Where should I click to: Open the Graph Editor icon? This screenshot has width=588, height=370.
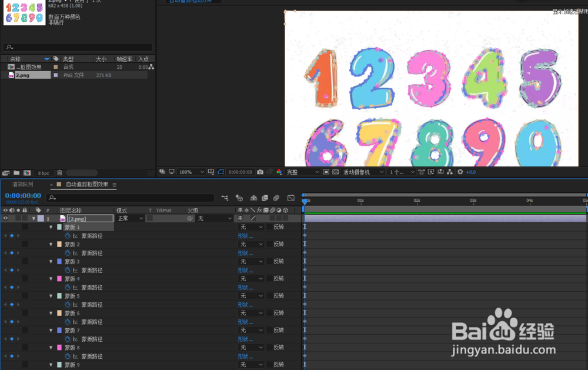291,198
